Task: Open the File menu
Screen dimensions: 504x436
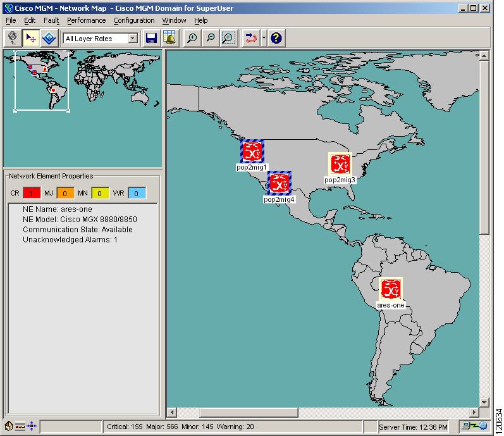Action: click(11, 20)
